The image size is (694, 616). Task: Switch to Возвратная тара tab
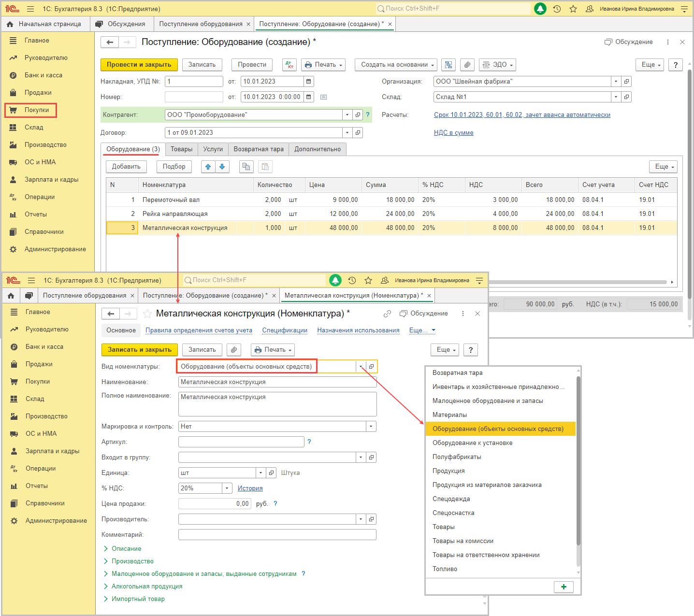(x=259, y=149)
